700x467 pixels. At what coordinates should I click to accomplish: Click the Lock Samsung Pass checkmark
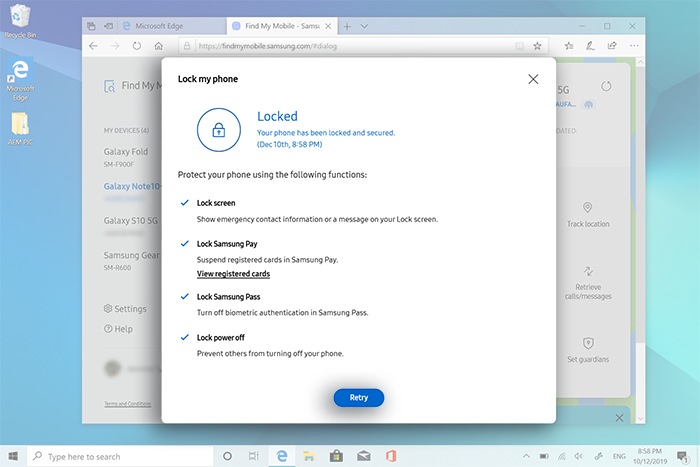[x=184, y=296]
